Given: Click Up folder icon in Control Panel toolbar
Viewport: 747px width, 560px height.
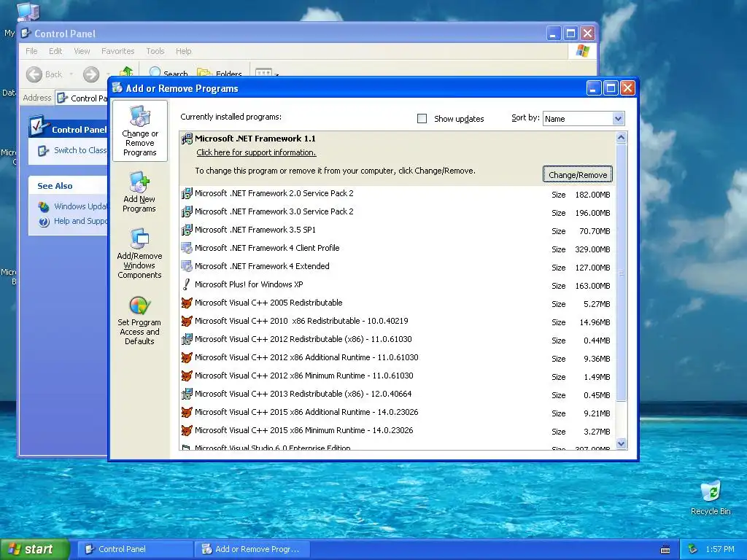Looking at the screenshot, I should coord(126,71).
